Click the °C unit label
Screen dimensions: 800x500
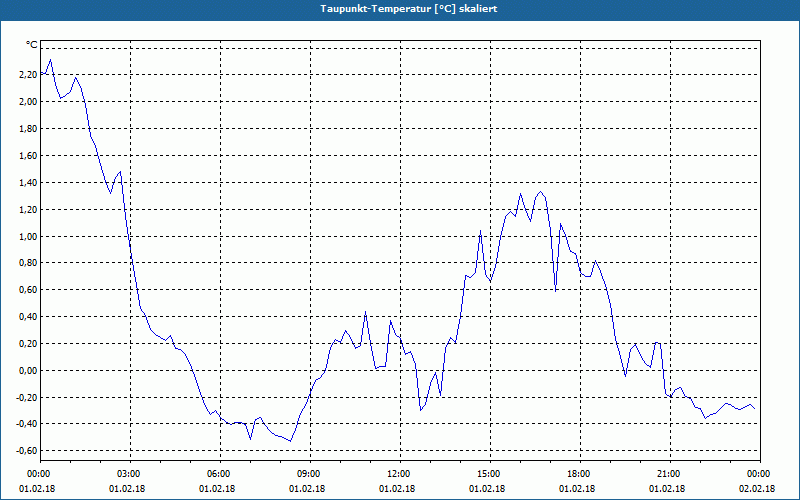click(x=32, y=45)
